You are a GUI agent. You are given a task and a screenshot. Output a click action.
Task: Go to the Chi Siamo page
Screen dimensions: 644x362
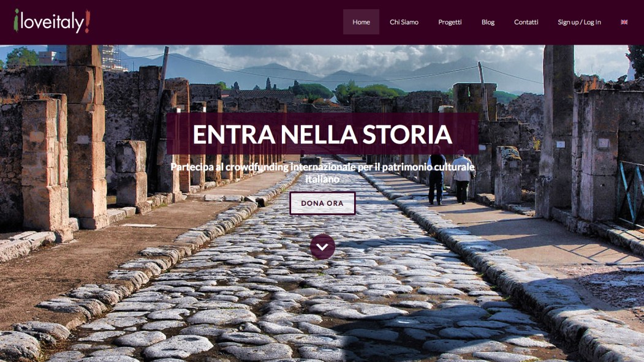tap(404, 22)
